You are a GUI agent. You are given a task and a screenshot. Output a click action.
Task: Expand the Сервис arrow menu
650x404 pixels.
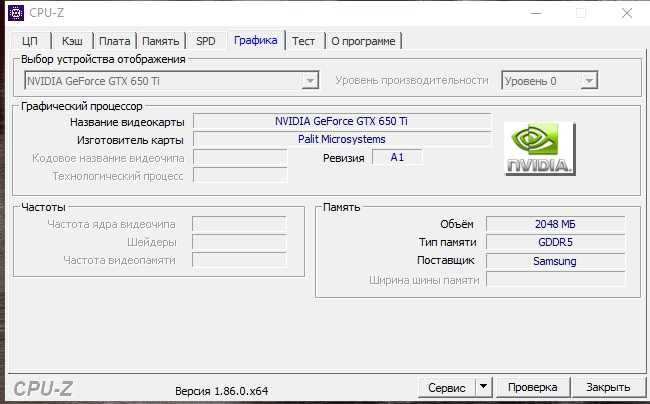point(483,387)
